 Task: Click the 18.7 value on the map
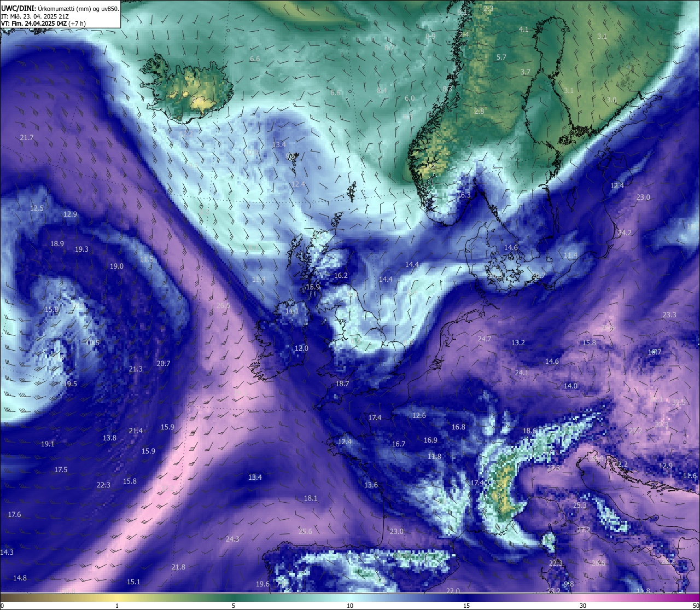pos(342,384)
